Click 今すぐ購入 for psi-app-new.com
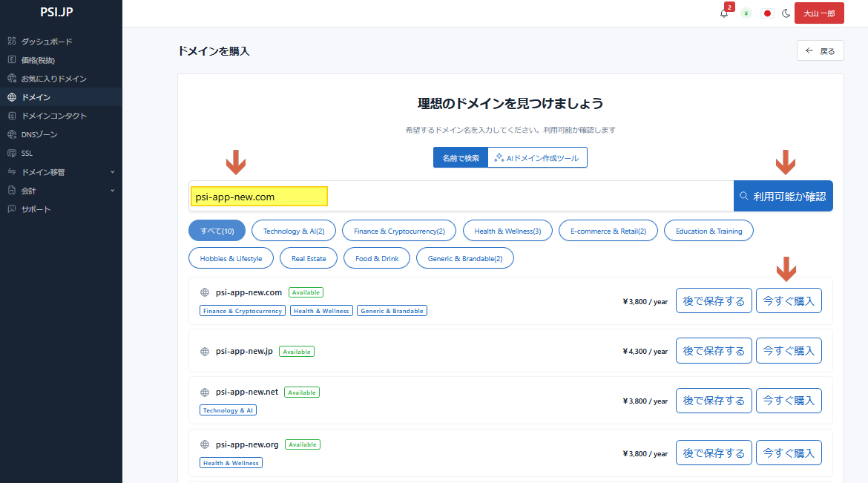 pos(789,300)
